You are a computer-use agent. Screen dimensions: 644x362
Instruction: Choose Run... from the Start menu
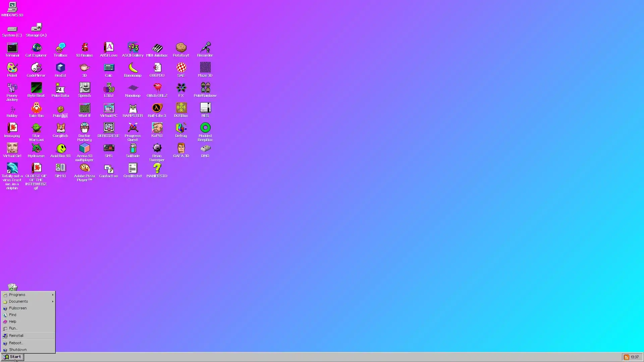point(13,328)
